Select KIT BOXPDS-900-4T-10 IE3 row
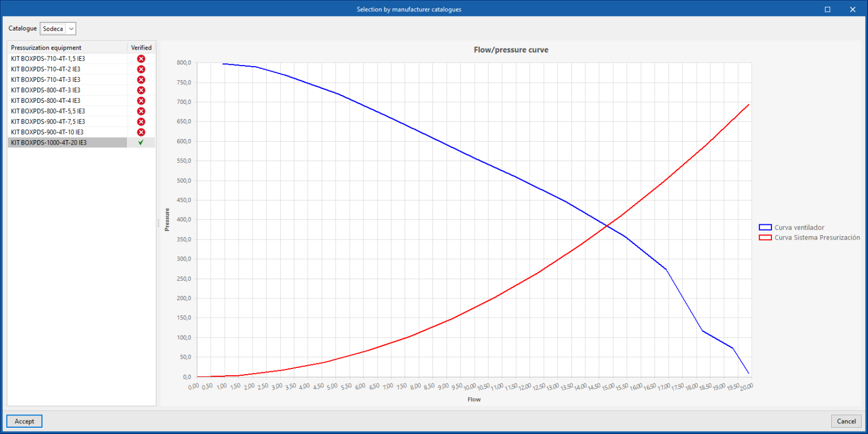This screenshot has height=434, width=868. tap(81, 132)
